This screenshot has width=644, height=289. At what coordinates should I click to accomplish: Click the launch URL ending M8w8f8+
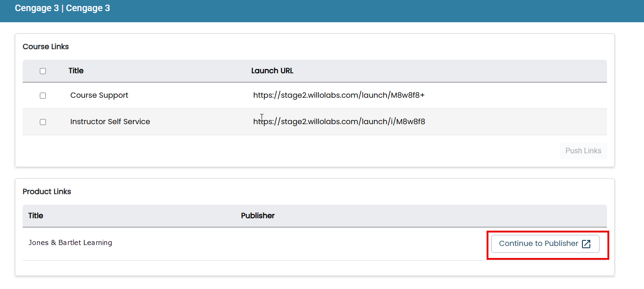[339, 95]
